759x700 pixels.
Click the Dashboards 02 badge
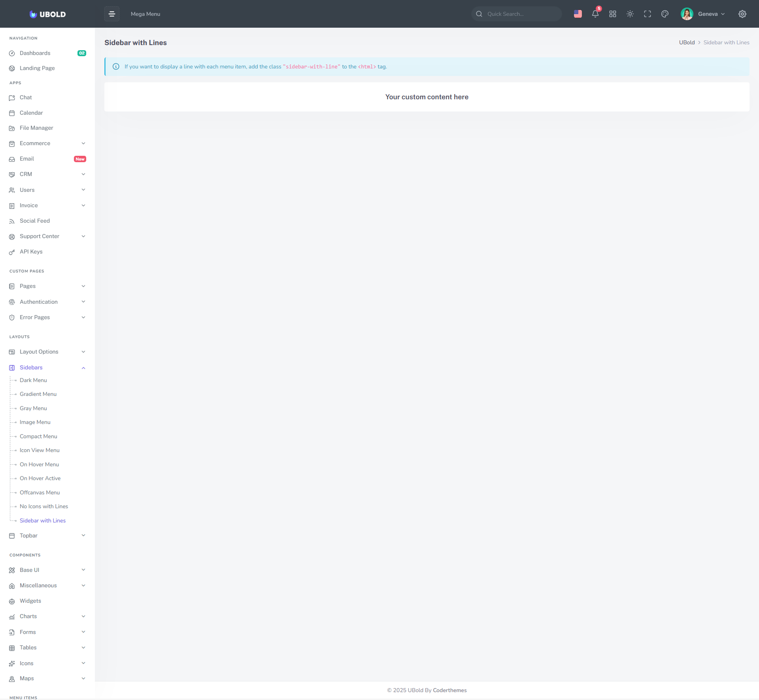pyautogui.click(x=82, y=53)
